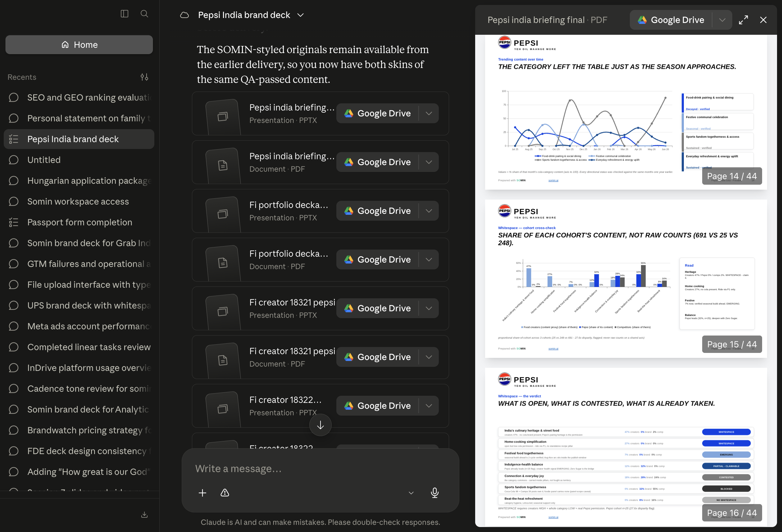Open Google Drive for Fi portfolio PDF
This screenshot has width=782, height=532.
point(378,260)
